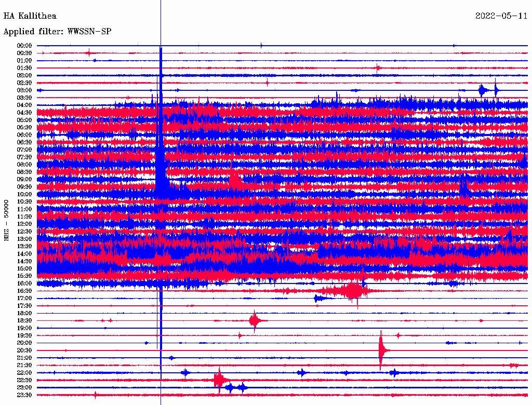Click the 15:00 time label

coord(24,268)
